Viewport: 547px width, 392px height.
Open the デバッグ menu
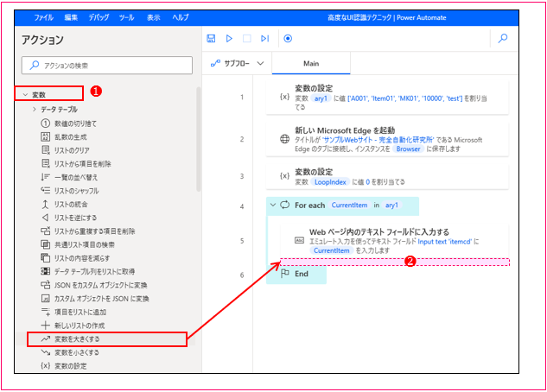coord(99,17)
